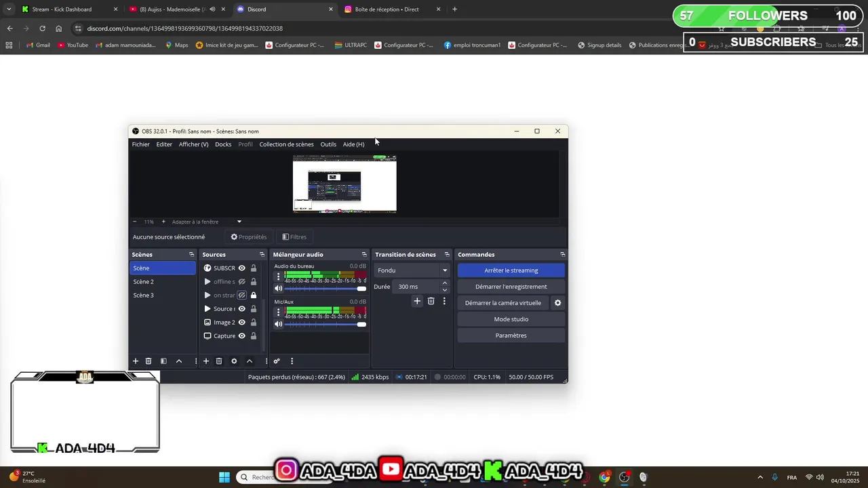Open the transition properties three-dot menu
Image resolution: width=868 pixels, height=488 pixels.
coord(444,301)
